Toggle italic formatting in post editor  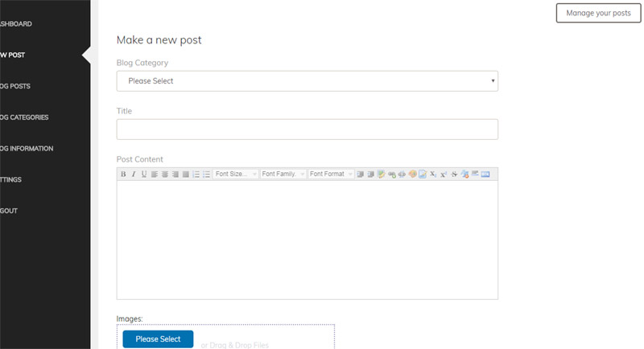[x=134, y=174]
